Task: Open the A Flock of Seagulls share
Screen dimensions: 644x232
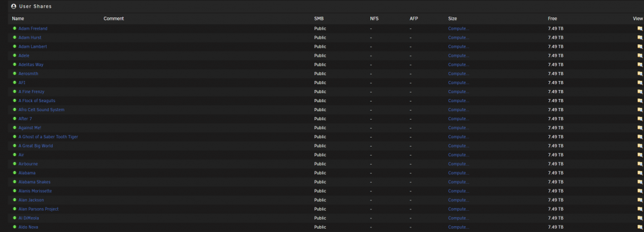Action: tap(37, 101)
